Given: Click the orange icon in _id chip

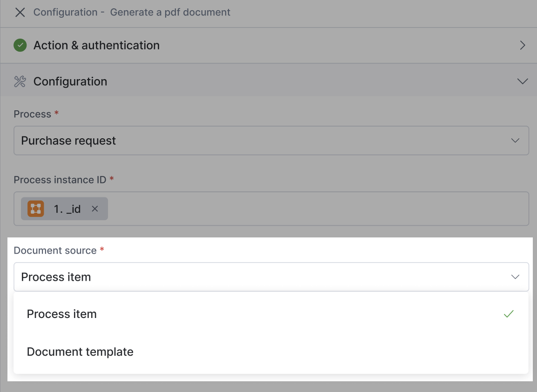Looking at the screenshot, I should 36,209.
